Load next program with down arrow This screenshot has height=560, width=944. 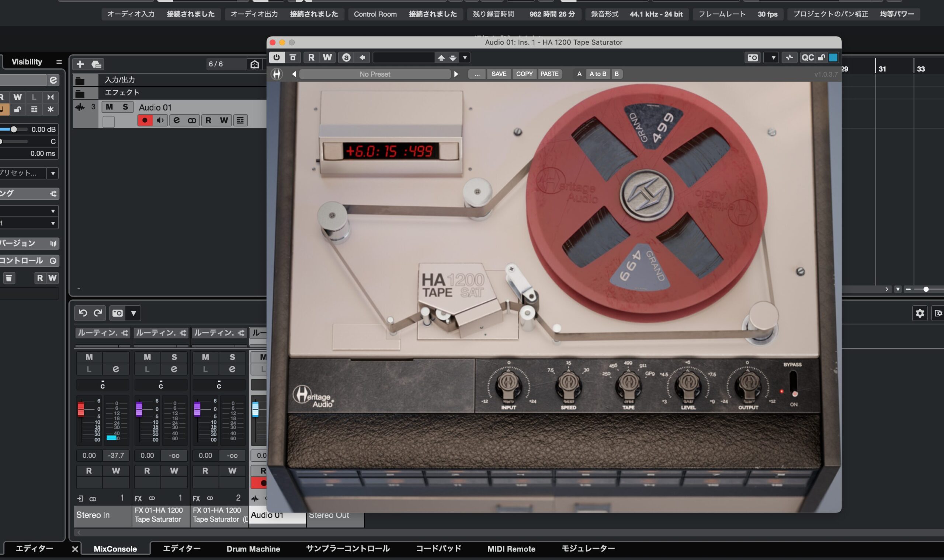[453, 58]
